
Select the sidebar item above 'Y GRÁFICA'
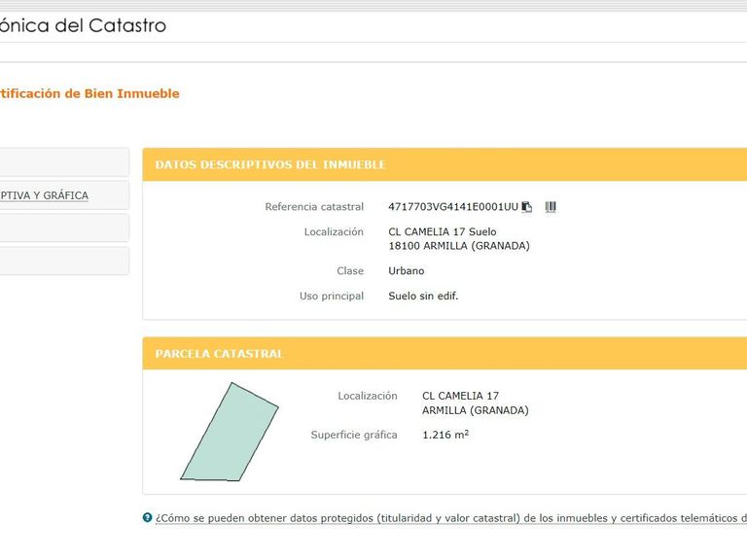click(58, 162)
